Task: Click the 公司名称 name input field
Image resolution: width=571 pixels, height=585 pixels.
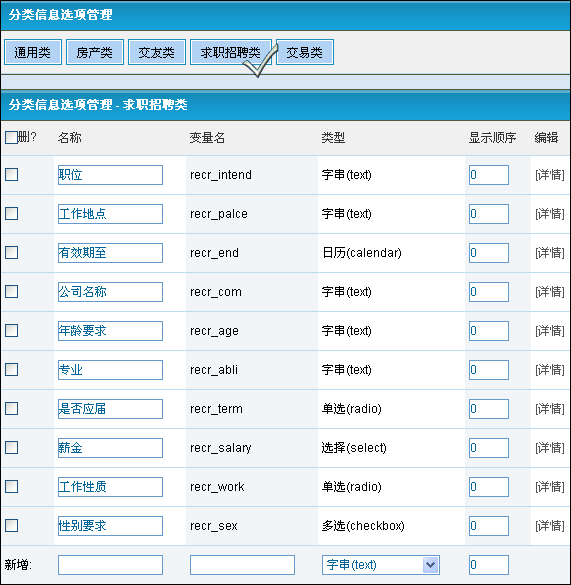Action: [110, 292]
